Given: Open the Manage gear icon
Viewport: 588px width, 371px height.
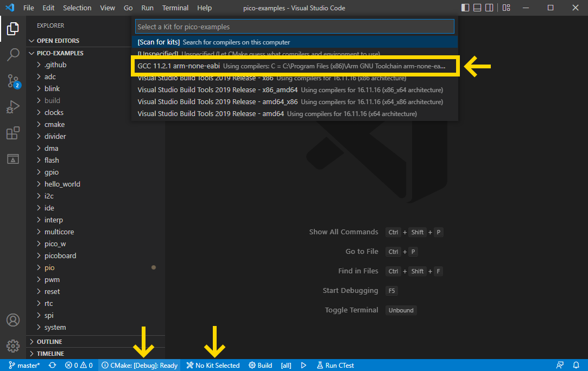Looking at the screenshot, I should 12,346.
